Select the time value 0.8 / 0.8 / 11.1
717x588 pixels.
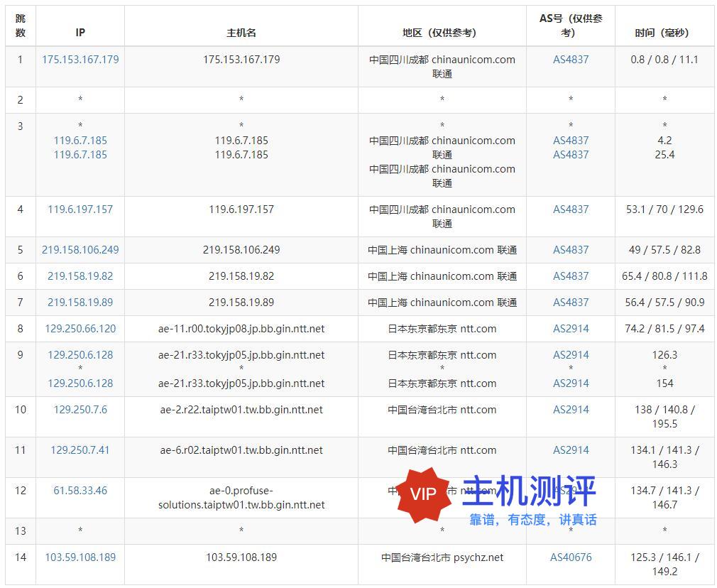(x=664, y=60)
